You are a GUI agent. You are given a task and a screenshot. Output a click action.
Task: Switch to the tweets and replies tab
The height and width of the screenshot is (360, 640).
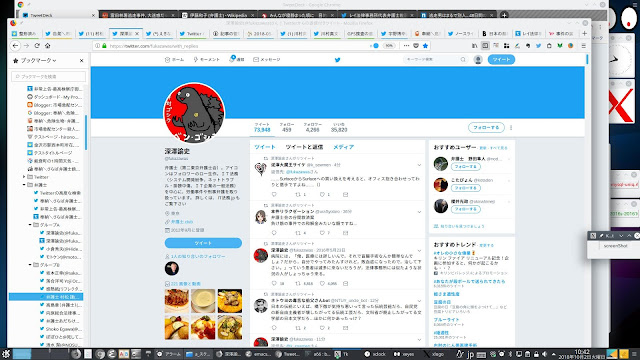(304, 147)
